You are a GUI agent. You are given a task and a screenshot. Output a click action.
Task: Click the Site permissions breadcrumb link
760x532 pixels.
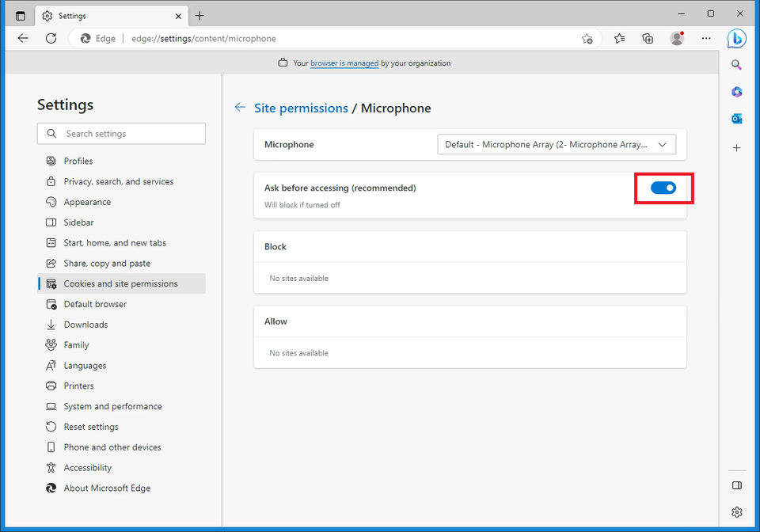coord(301,108)
